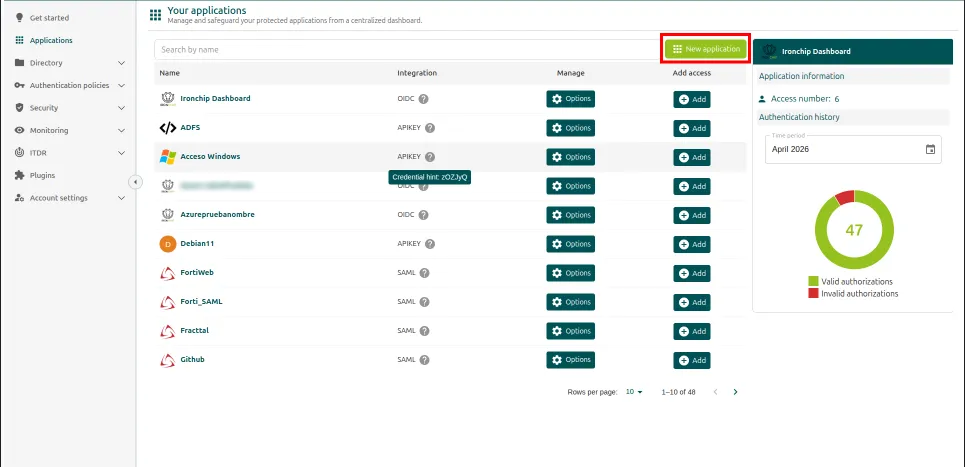Open the Applications grid icon in sidebar
965x467 pixels.
pyautogui.click(x=19, y=41)
